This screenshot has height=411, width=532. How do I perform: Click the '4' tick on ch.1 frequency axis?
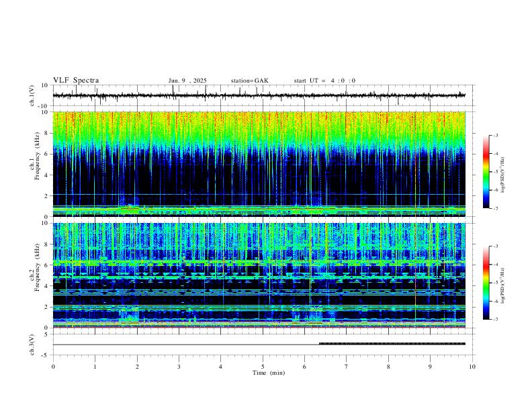pos(46,175)
